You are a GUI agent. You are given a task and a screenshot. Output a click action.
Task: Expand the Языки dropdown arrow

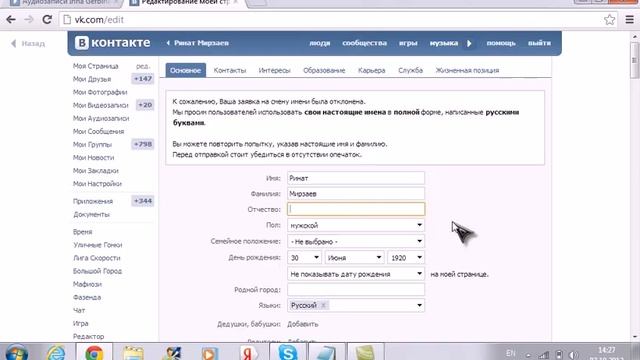point(419,305)
